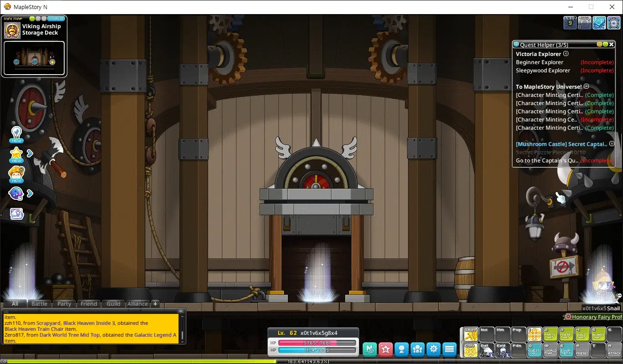Screen dimensions: 623x364
Task: Open the purple planet icon on left sidebar
Action: click(x=16, y=193)
